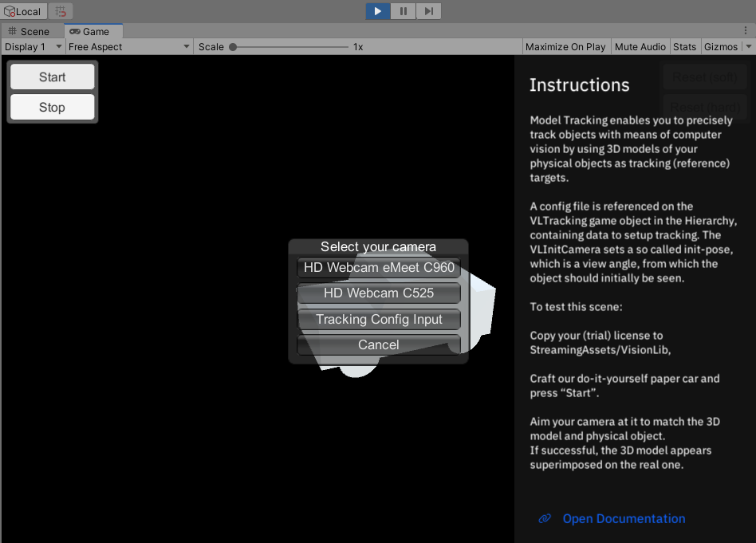Open the Display 1 dropdown
The width and height of the screenshot is (756, 543).
(x=33, y=47)
